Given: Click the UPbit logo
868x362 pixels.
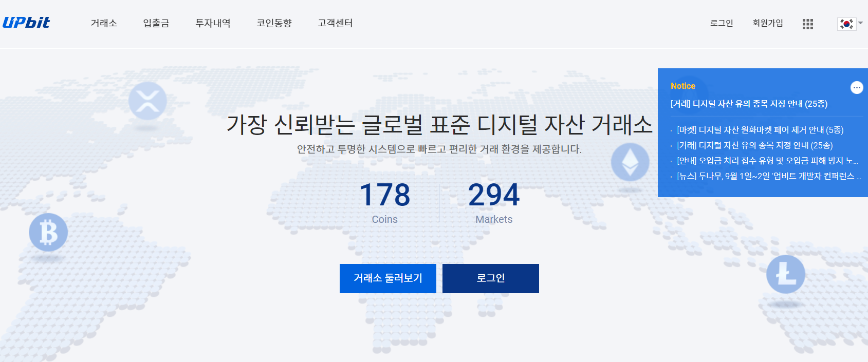Looking at the screenshot, I should tap(26, 23).
